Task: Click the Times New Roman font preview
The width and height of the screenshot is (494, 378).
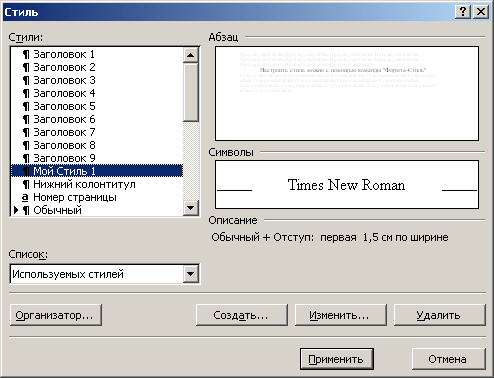Action: (347, 185)
